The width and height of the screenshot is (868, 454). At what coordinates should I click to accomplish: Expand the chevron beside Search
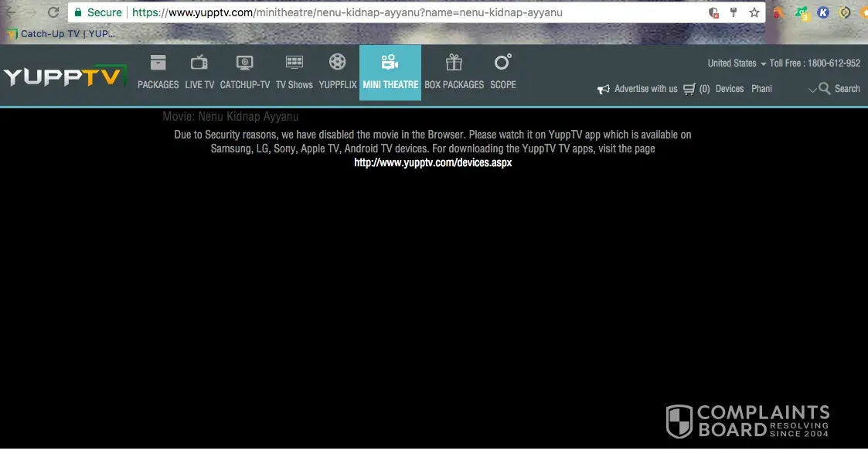[x=812, y=90]
